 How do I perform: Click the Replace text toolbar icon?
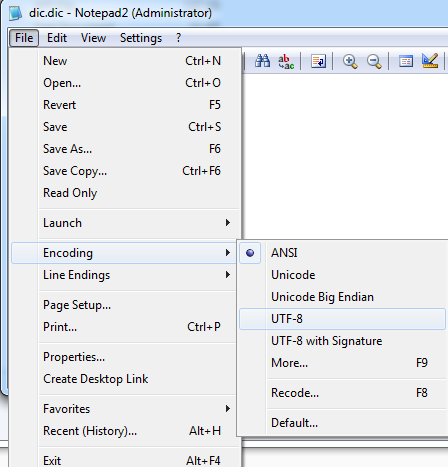pos(286,61)
